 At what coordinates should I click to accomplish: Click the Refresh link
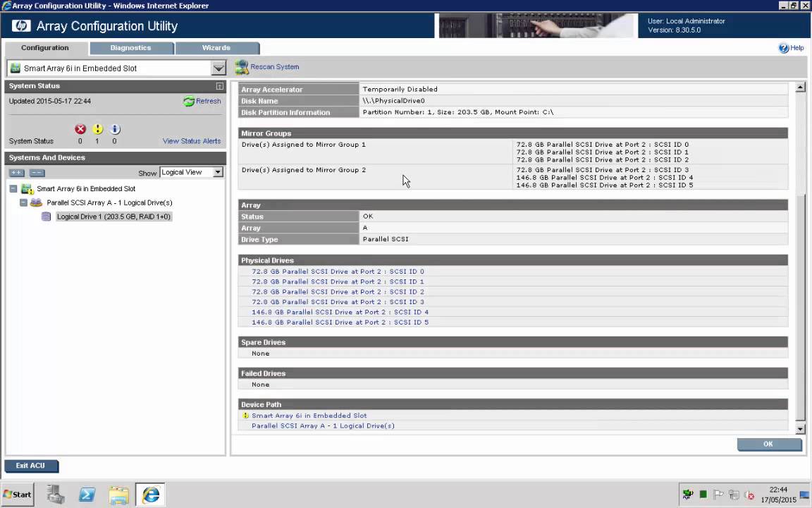[208, 101]
